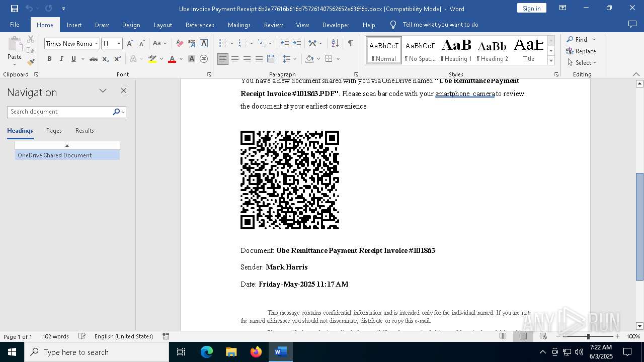
Task: Toggle Italic formatting
Action: tap(61, 59)
